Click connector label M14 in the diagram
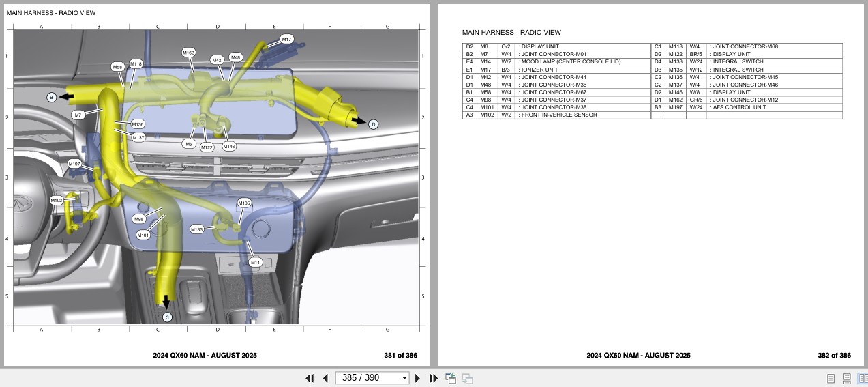 pyautogui.click(x=255, y=263)
